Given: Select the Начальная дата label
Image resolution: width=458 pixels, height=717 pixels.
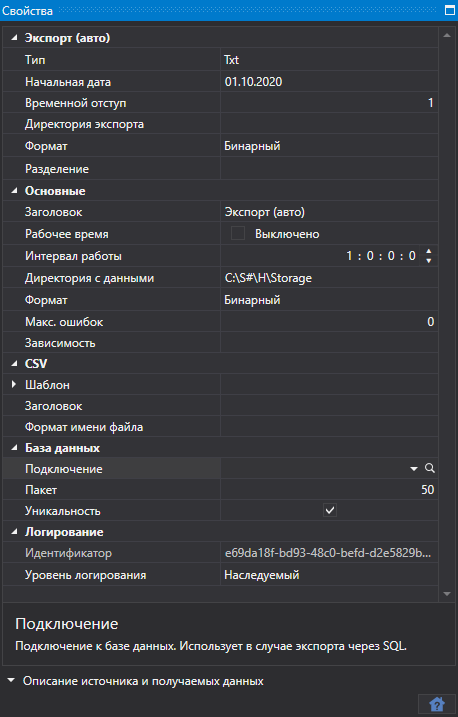Looking at the screenshot, I should click(x=68, y=82).
